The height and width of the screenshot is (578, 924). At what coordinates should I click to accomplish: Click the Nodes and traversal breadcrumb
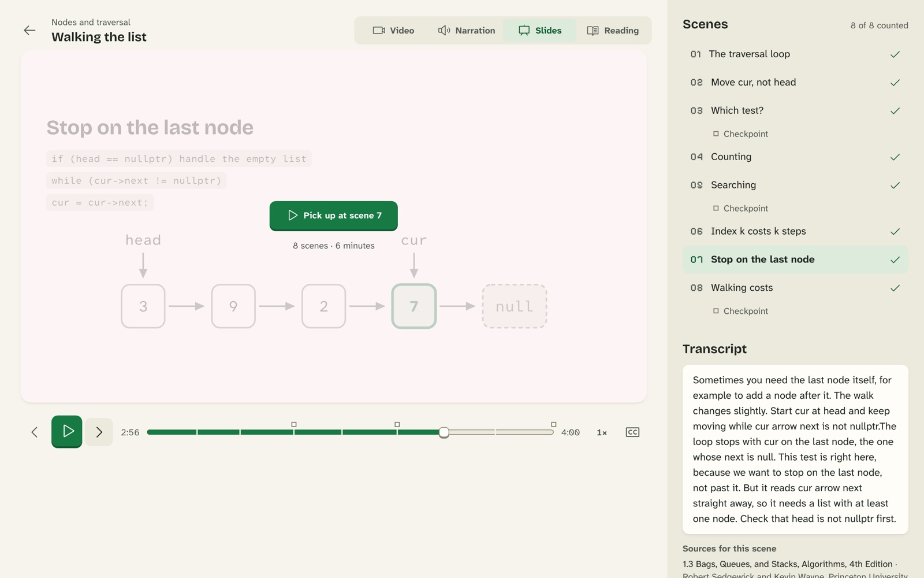(91, 22)
